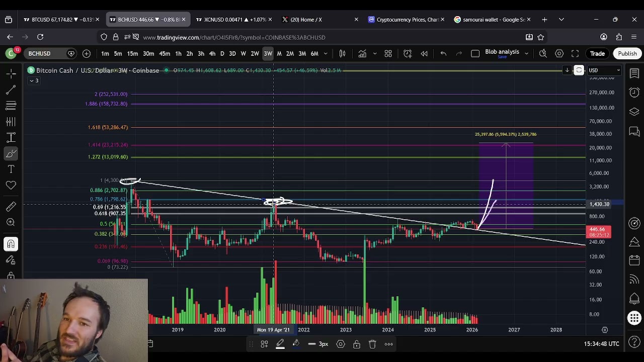Bookmark this page with the star
Screen dimensions: 644x362
click(x=541, y=37)
